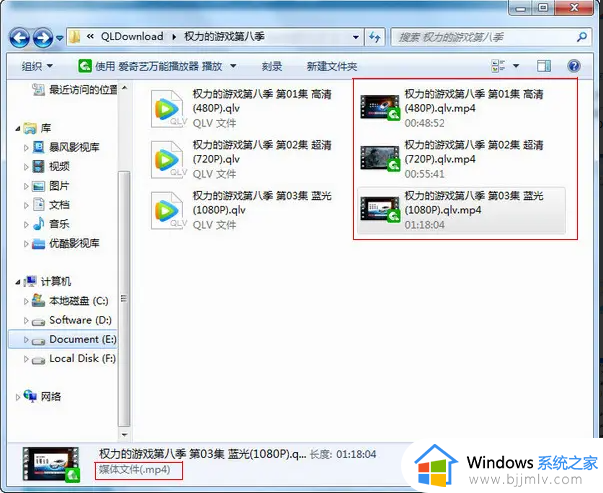
Task: Select 第02集 超清(720P).qlv.mp4 thumbnail
Action: (x=380, y=158)
